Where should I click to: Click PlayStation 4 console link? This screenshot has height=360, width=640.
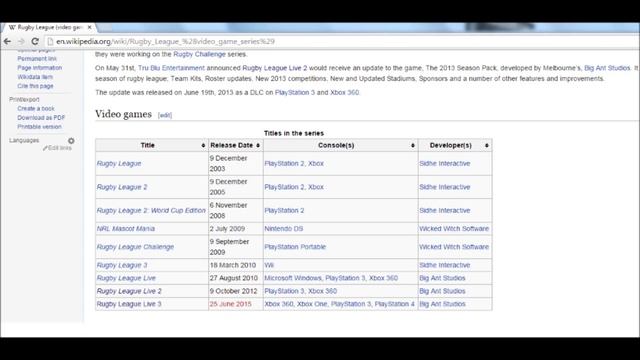[394, 304]
